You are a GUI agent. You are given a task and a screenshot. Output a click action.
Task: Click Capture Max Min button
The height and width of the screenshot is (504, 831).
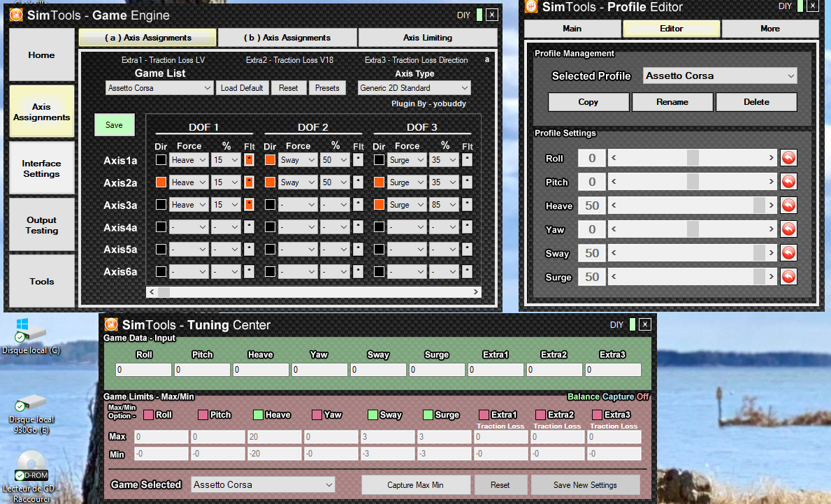tap(415, 485)
